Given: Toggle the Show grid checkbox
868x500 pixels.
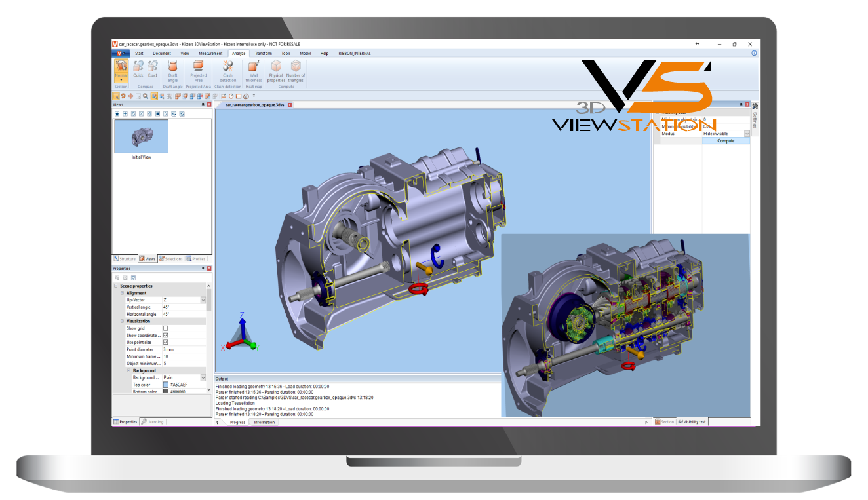Looking at the screenshot, I should [x=165, y=328].
